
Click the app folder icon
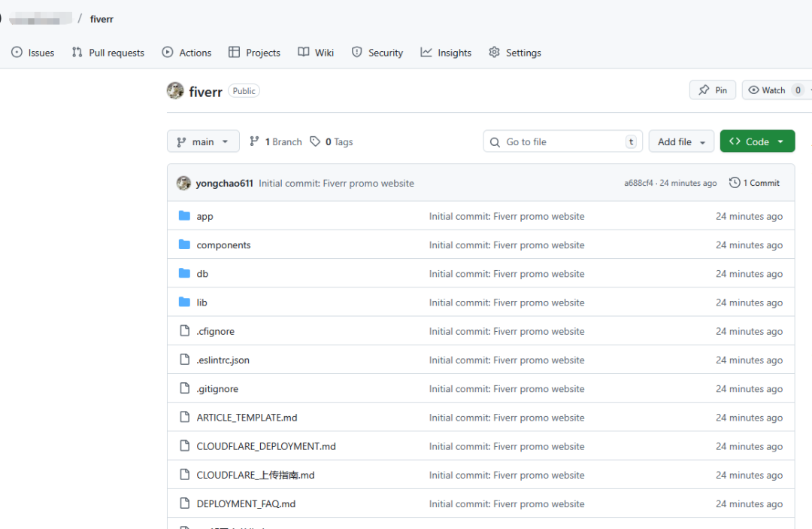184,216
